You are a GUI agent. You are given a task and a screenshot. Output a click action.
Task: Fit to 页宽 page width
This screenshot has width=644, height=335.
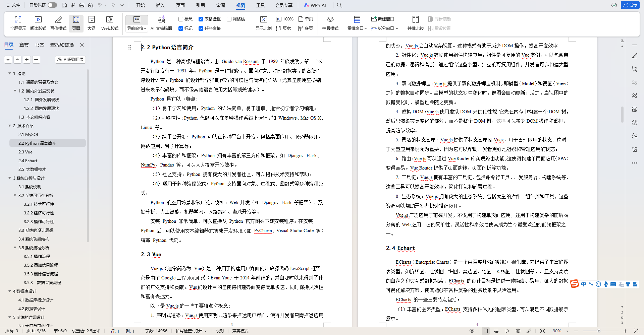(x=283, y=28)
